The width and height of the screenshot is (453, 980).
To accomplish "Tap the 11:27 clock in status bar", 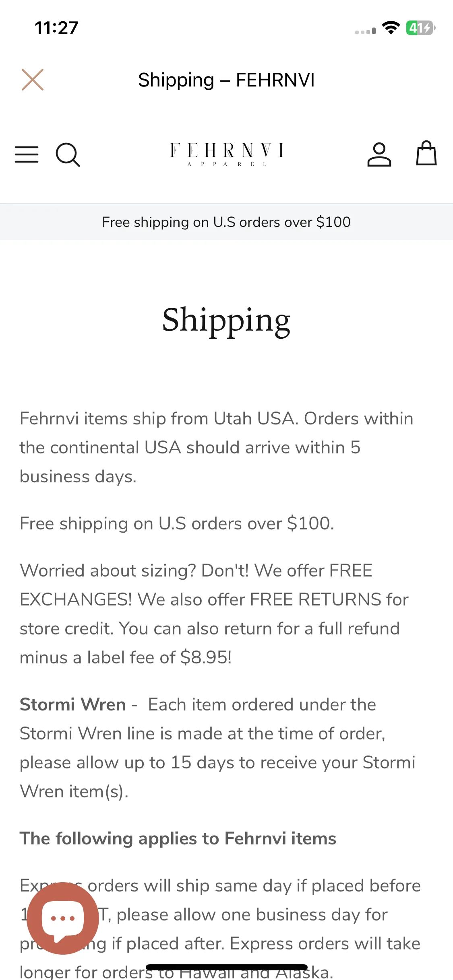I will coord(56,28).
